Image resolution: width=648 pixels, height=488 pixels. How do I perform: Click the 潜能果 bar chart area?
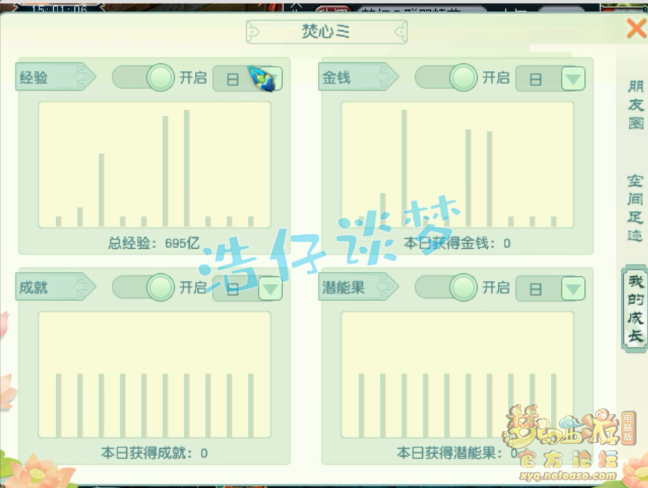(457, 375)
